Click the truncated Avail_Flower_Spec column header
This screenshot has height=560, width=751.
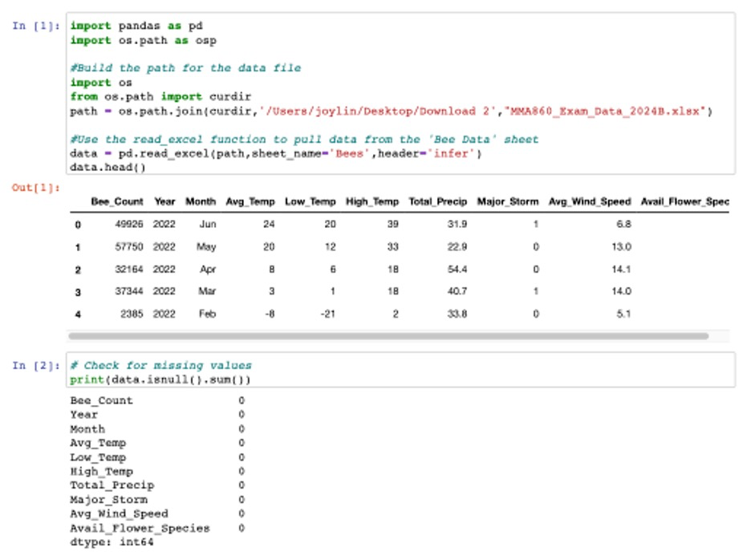[685, 201]
